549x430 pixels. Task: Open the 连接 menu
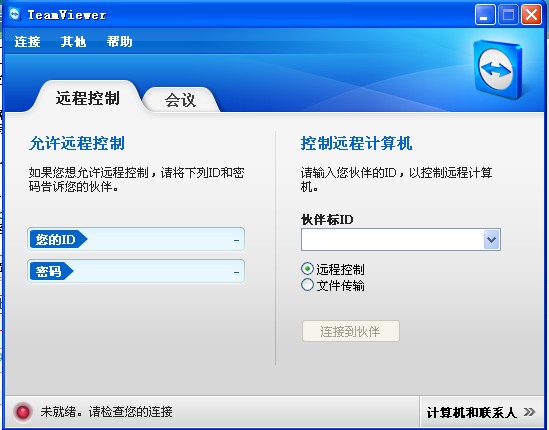(x=27, y=42)
